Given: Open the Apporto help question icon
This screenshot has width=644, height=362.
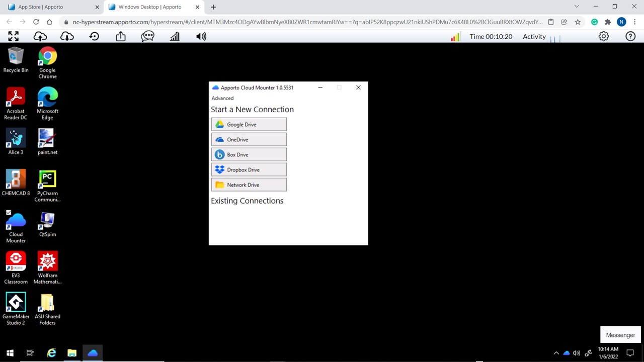Looking at the screenshot, I should click(x=630, y=36).
